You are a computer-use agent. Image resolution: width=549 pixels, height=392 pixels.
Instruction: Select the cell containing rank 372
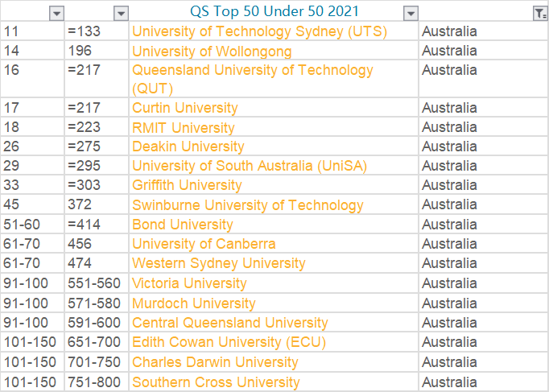[96, 205]
